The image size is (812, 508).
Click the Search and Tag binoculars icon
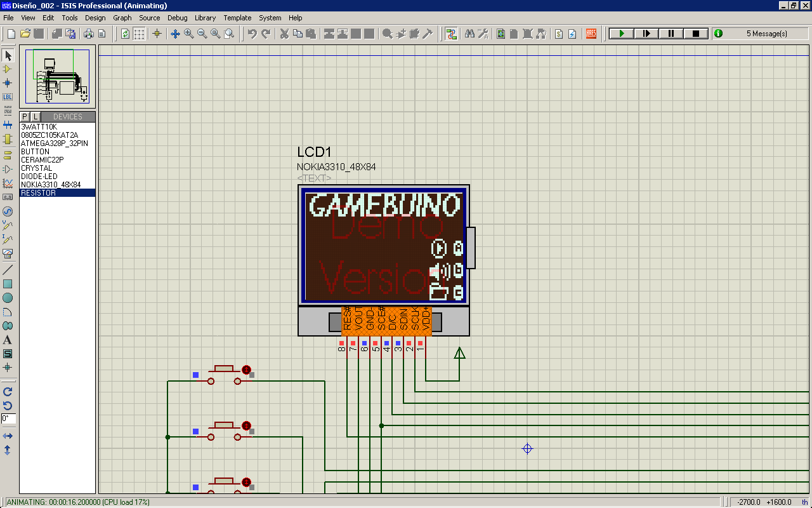[x=469, y=34]
